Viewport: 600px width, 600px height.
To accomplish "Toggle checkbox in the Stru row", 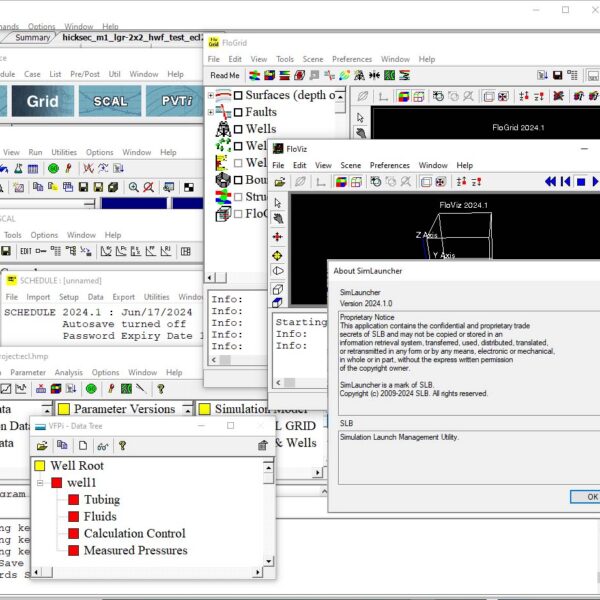I will pos(238,197).
